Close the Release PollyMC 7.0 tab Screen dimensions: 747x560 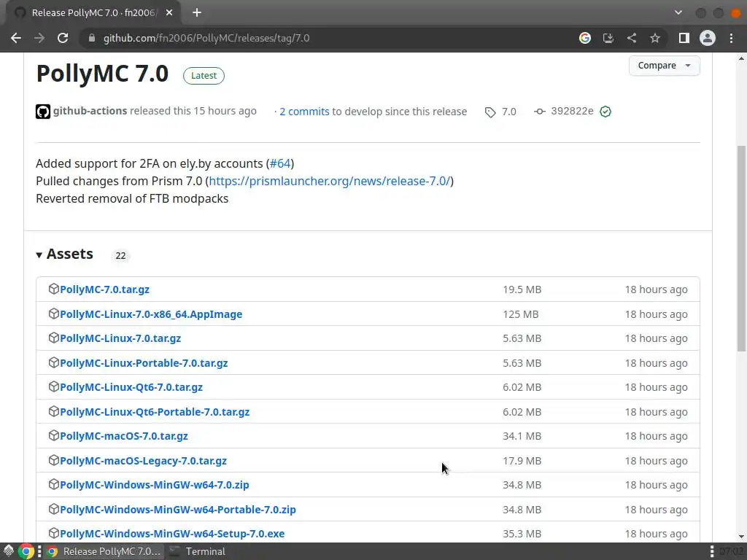169,13
